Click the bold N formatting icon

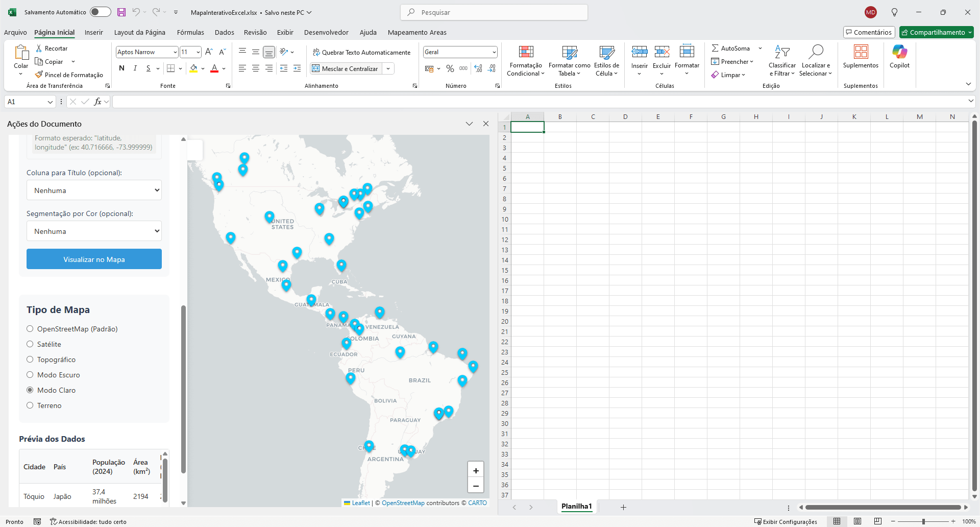121,68
